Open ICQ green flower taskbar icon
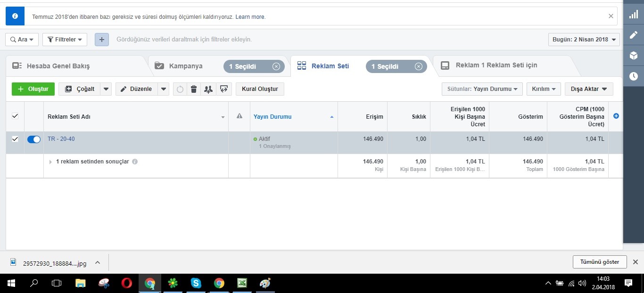The width and height of the screenshot is (644, 293). [x=173, y=283]
